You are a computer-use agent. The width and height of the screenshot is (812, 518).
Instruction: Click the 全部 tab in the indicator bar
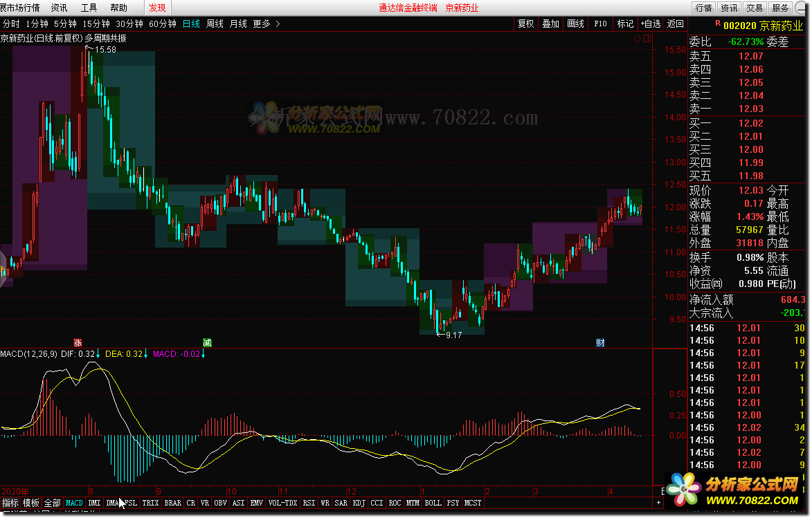tap(53, 503)
